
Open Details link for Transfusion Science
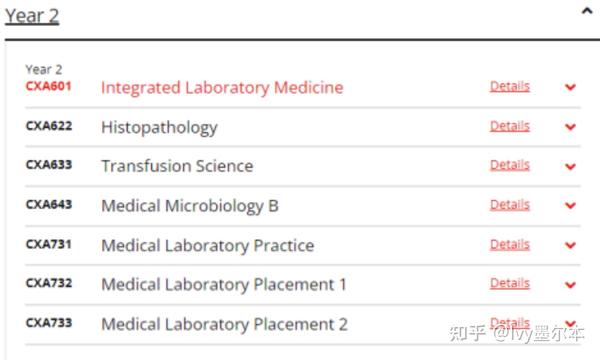tap(510, 165)
